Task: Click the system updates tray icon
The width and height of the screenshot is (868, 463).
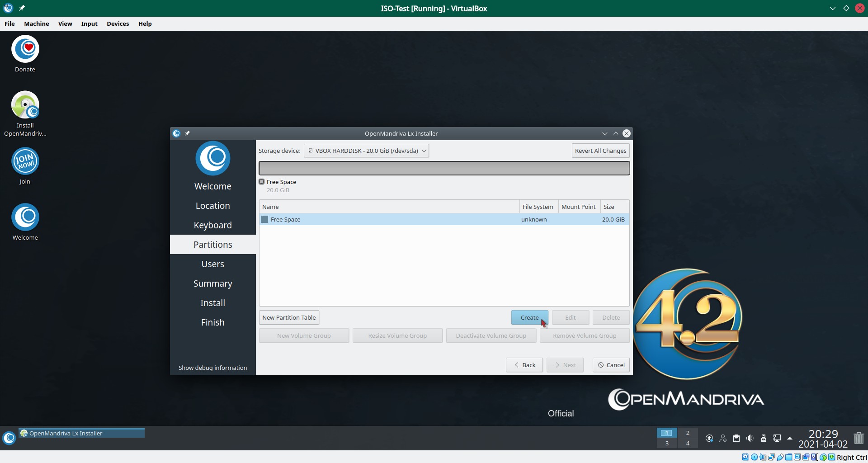Action: tap(709, 438)
